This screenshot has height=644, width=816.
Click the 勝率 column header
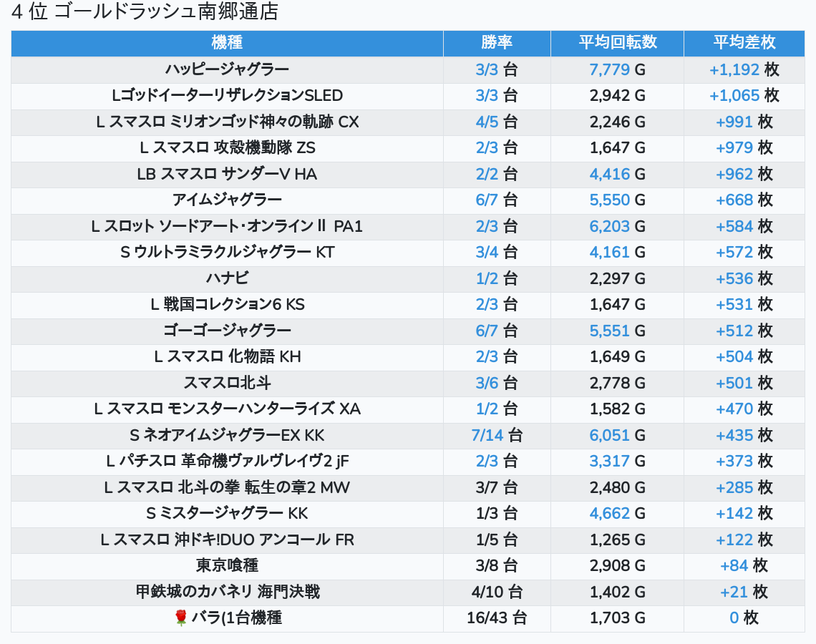click(x=497, y=43)
